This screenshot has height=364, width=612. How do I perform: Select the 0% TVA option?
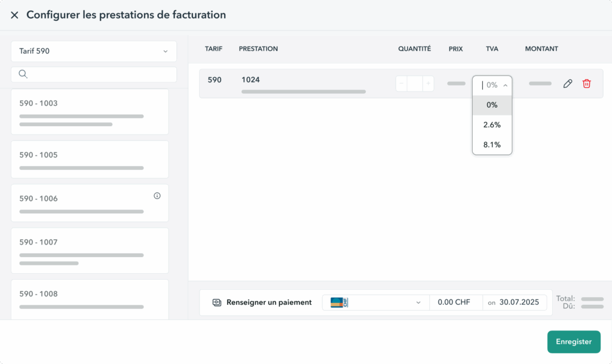point(492,105)
